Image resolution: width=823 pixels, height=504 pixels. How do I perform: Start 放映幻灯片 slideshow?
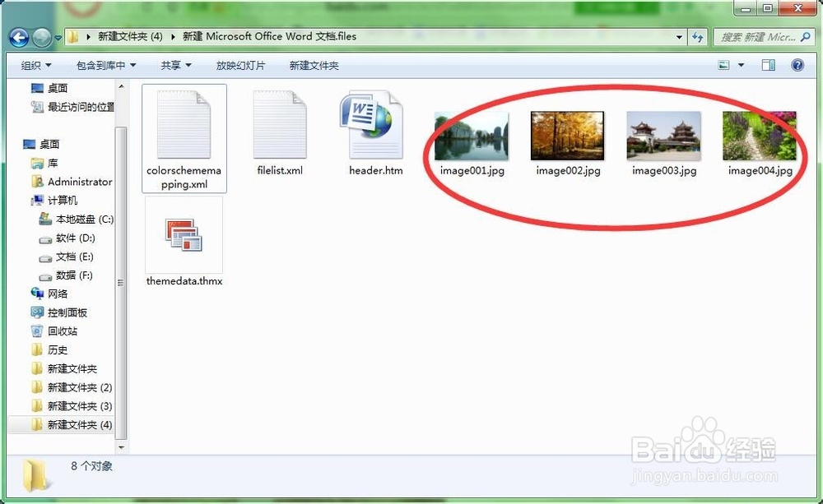(240, 66)
